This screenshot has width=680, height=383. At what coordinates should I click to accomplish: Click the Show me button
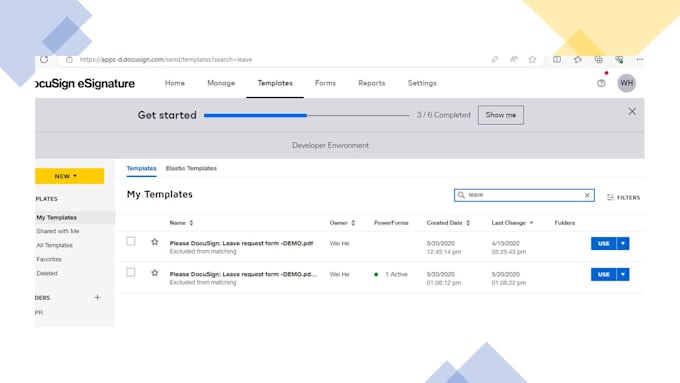pyautogui.click(x=501, y=115)
